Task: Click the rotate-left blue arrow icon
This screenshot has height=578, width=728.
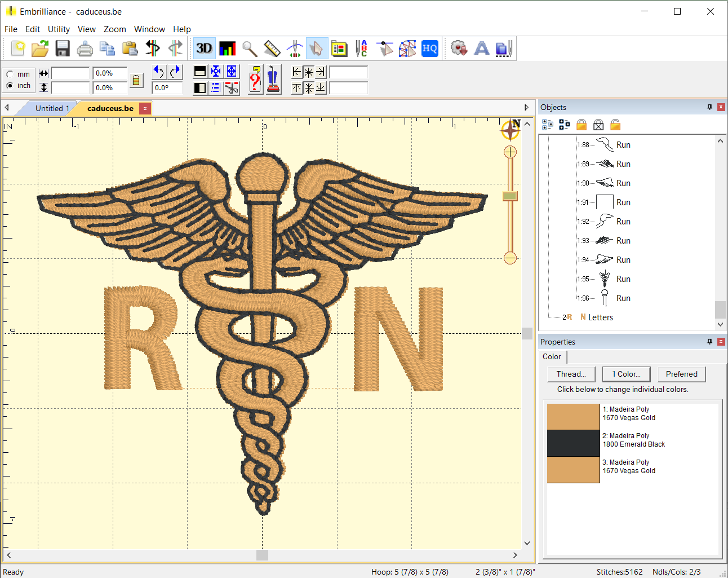Action: pos(159,72)
